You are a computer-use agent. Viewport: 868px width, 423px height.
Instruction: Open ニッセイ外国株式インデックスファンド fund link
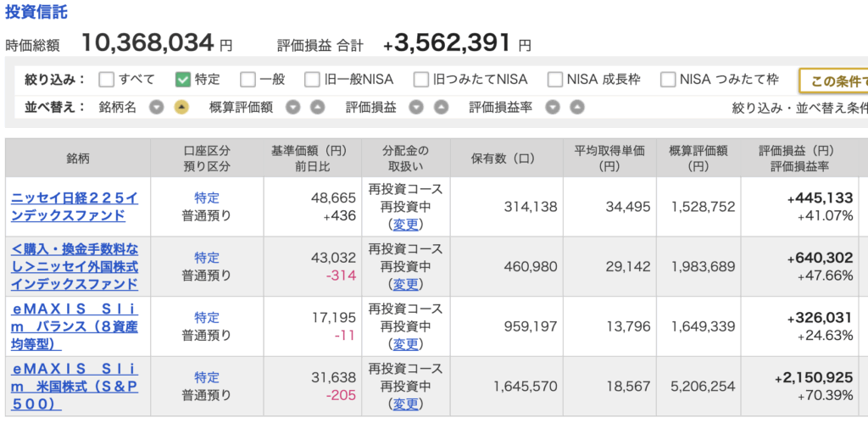[75, 266]
